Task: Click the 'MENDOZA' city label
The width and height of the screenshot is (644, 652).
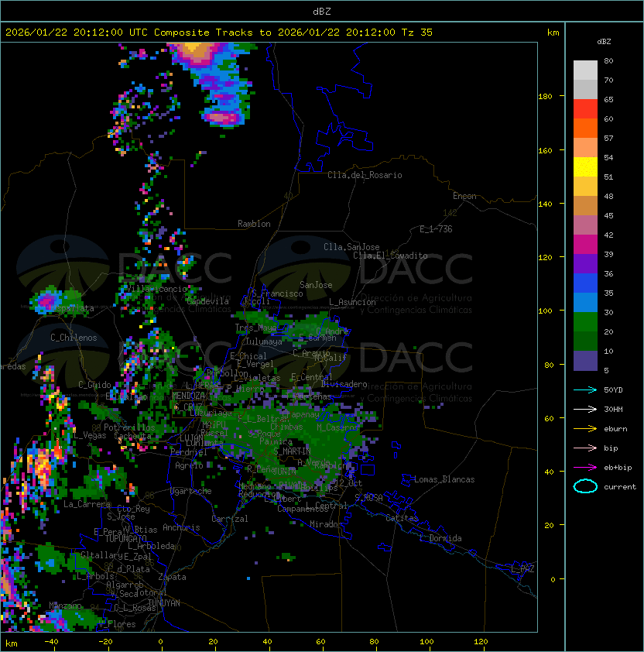Action: 188,396
